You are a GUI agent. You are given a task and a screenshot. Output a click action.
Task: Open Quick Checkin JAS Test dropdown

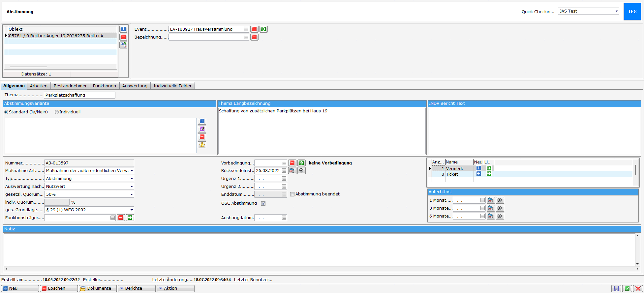616,11
